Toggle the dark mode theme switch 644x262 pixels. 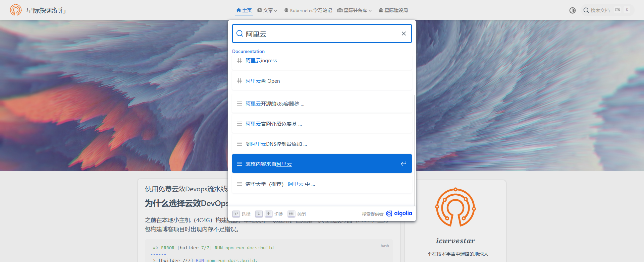(x=573, y=10)
